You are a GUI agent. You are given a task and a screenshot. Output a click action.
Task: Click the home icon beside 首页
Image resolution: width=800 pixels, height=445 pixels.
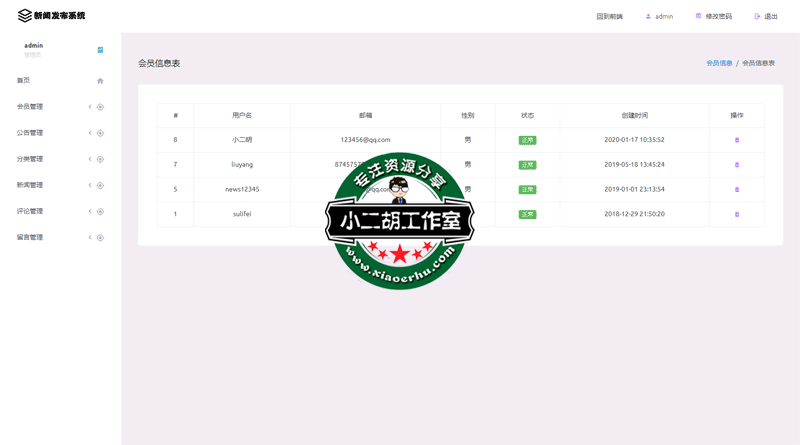(x=100, y=81)
